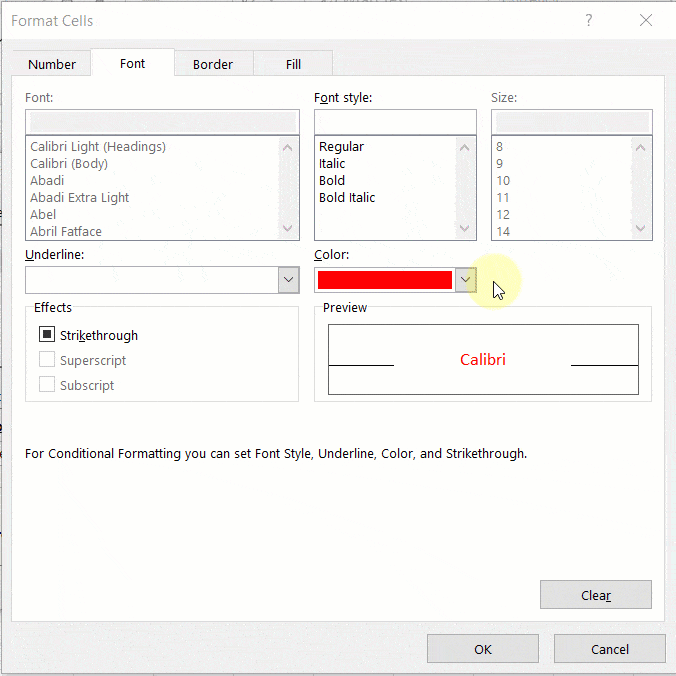The image size is (676, 676).
Task: Enable the Subscript checkbox
Action: pos(47,385)
